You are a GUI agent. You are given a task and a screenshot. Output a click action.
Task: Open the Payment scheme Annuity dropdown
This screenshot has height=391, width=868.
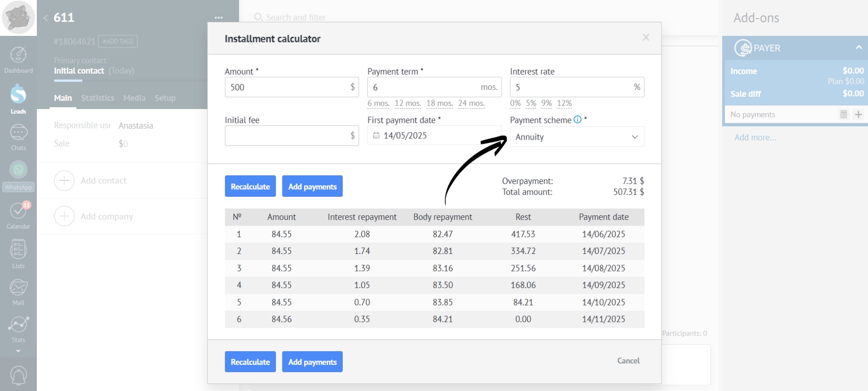pyautogui.click(x=577, y=137)
